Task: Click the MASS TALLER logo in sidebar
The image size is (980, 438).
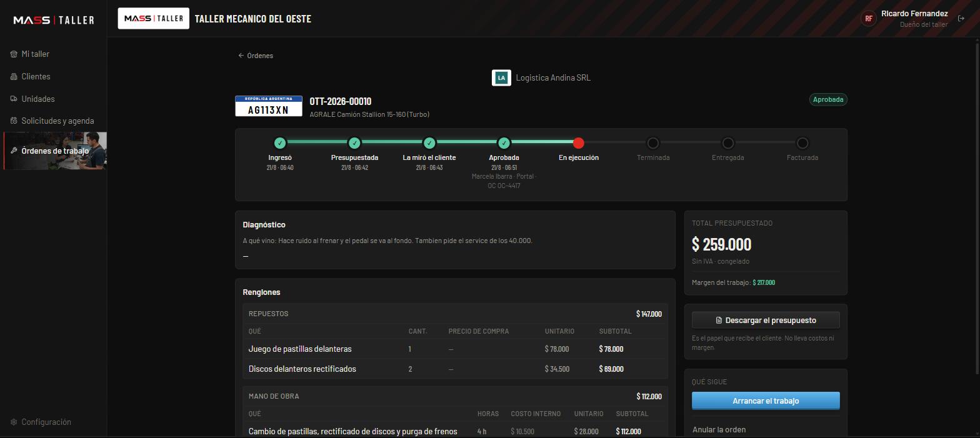Action: coord(54,20)
